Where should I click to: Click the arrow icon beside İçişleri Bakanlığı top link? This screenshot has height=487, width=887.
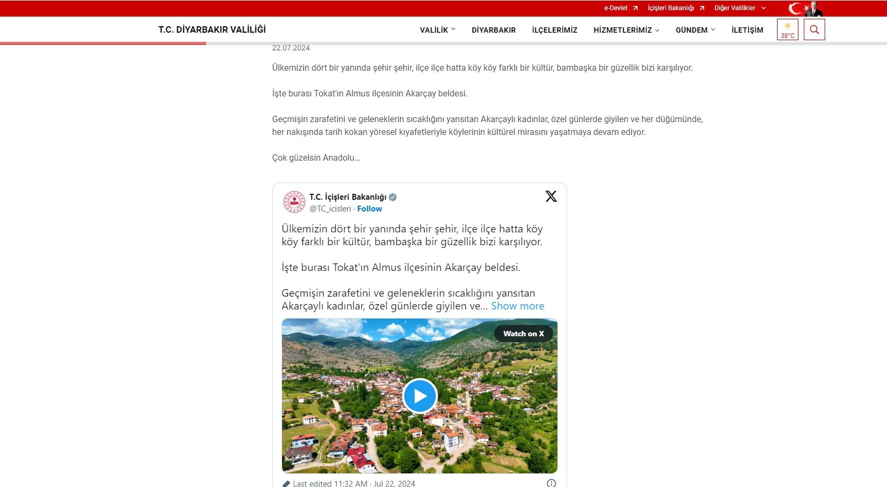tap(701, 8)
